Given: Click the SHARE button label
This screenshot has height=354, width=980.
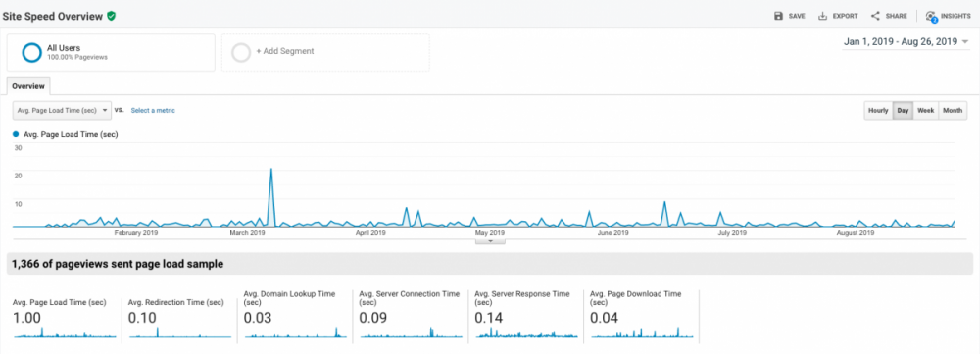Looking at the screenshot, I should 897,17.
